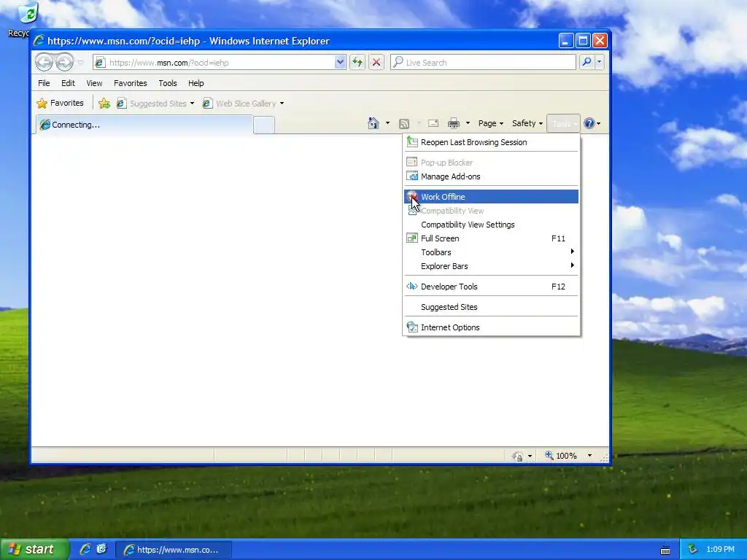The height and width of the screenshot is (560, 747).
Task: Open the View menu
Action: tap(94, 83)
